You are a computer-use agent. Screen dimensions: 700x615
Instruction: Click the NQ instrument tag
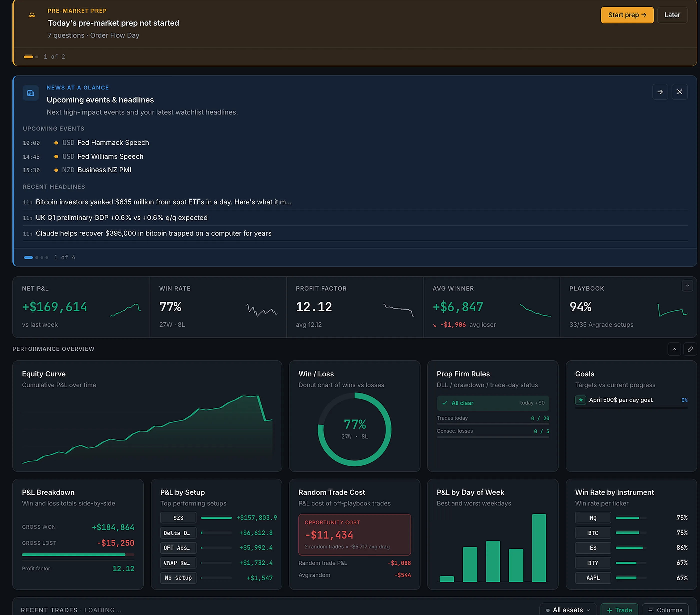(593, 518)
